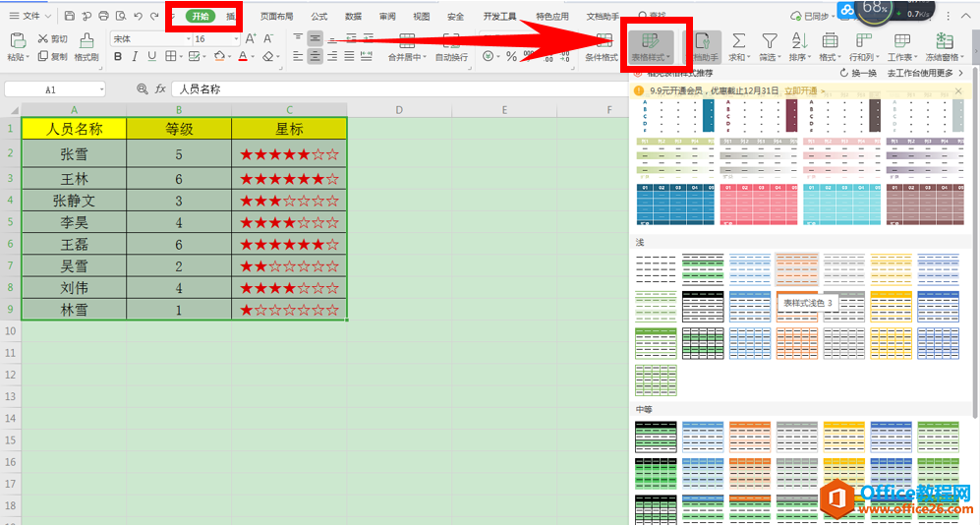980x526 pixels.
Task: Switch to the 公式 tab
Action: [x=318, y=17]
